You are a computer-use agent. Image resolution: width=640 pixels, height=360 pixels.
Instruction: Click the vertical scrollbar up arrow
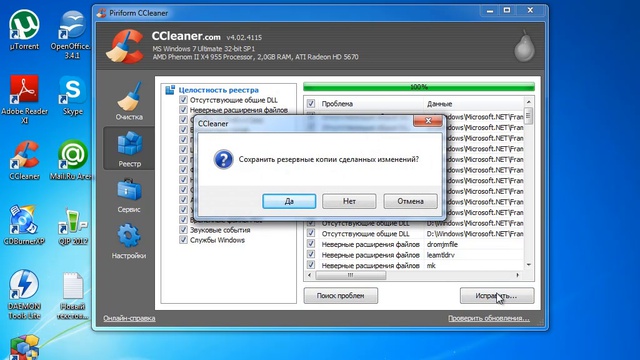(529, 102)
